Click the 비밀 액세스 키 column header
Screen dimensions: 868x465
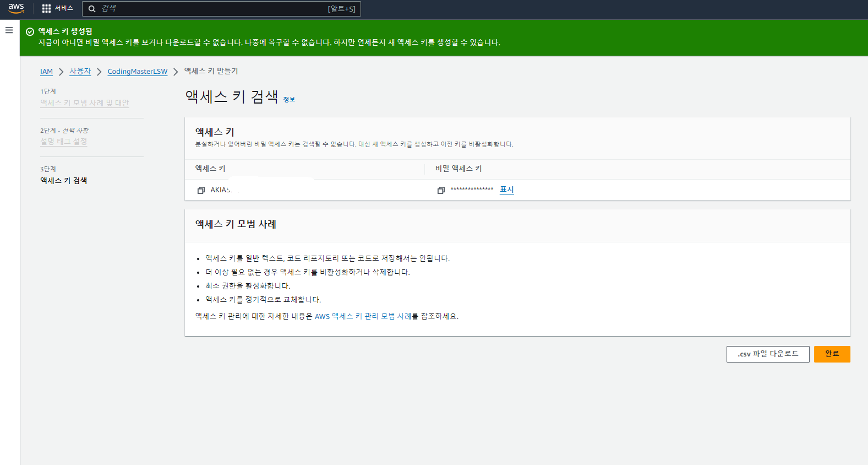(458, 169)
